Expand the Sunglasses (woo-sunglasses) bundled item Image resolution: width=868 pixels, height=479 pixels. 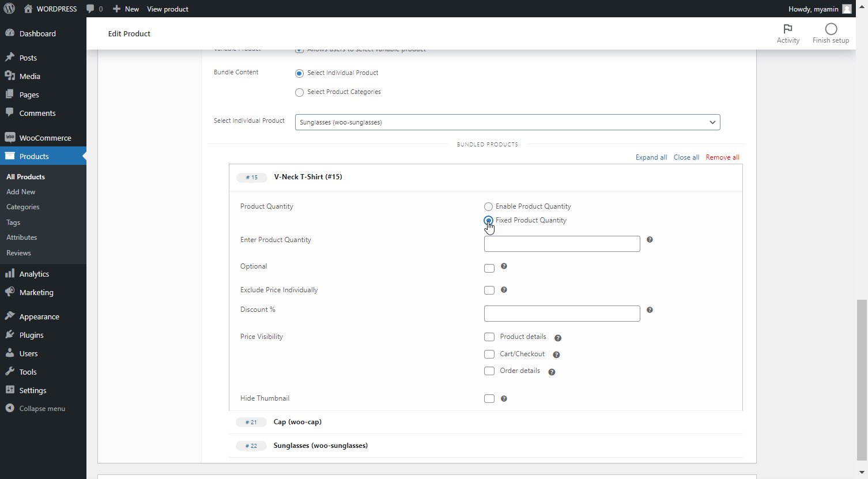[x=485, y=446]
